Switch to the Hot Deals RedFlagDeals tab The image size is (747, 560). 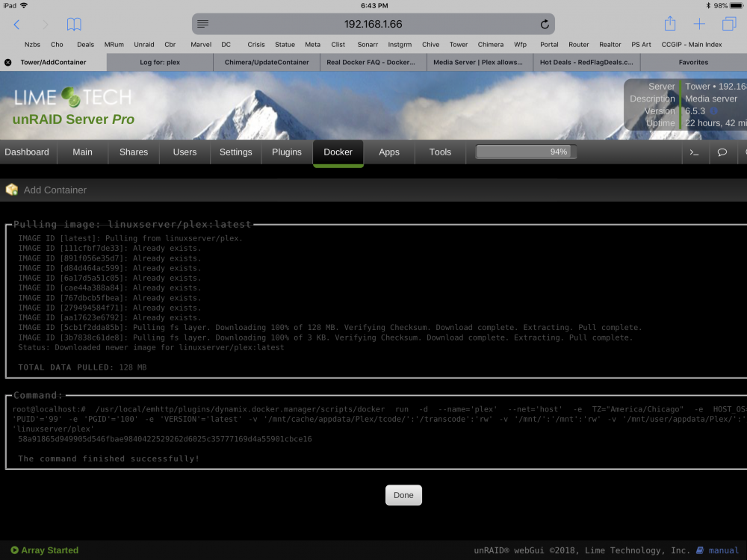click(586, 63)
